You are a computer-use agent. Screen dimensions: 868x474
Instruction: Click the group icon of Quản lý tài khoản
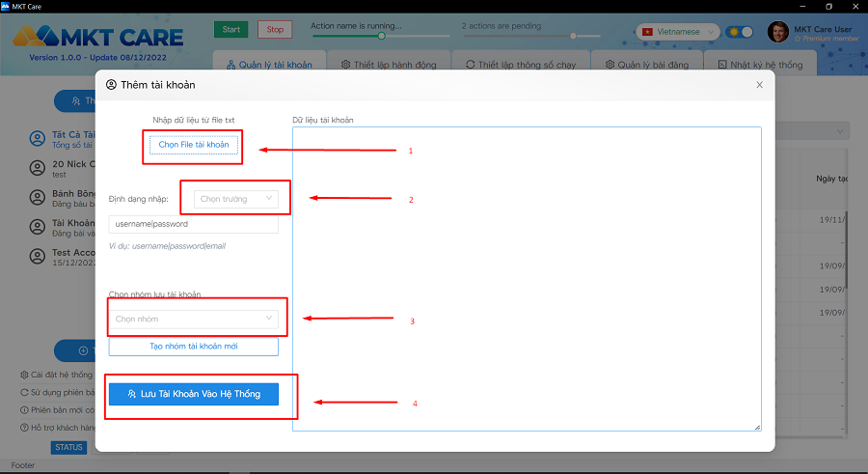click(x=231, y=65)
